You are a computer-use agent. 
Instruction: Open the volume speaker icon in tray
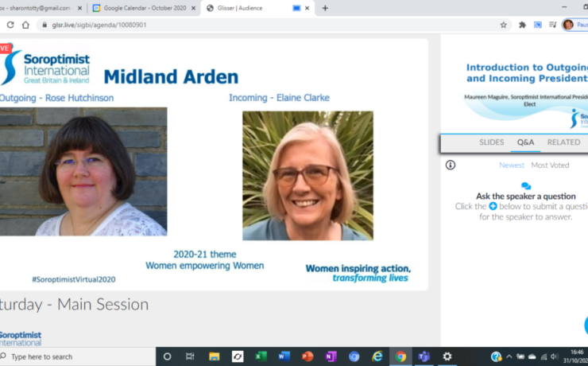click(x=555, y=356)
